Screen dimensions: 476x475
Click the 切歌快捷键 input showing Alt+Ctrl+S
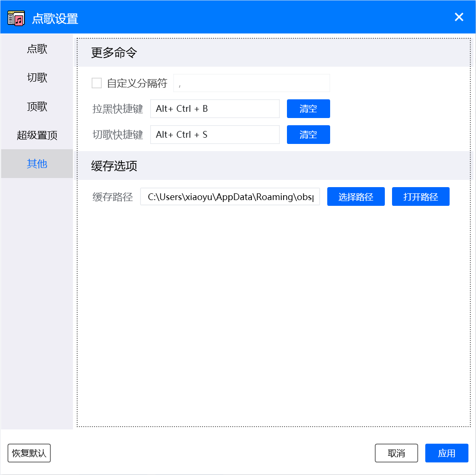coord(214,134)
